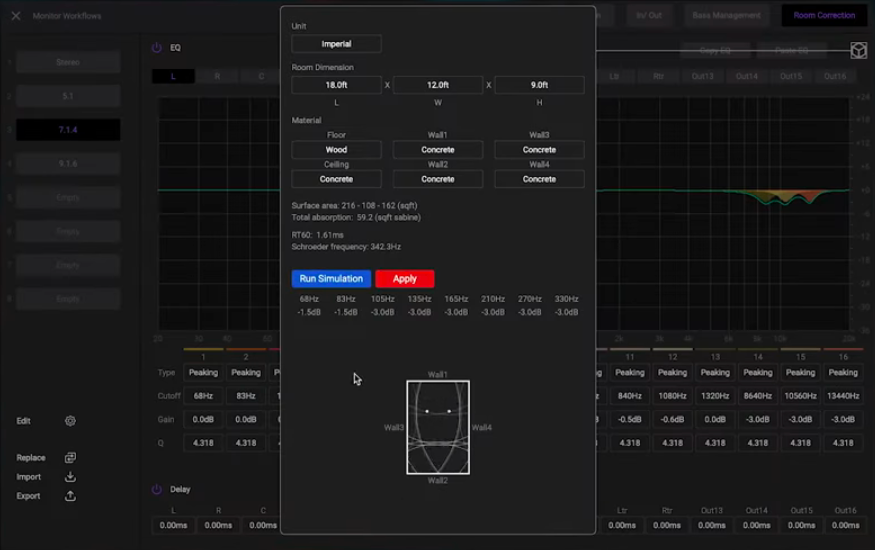Select the L channel EQ tab
875x550 pixels.
click(173, 76)
